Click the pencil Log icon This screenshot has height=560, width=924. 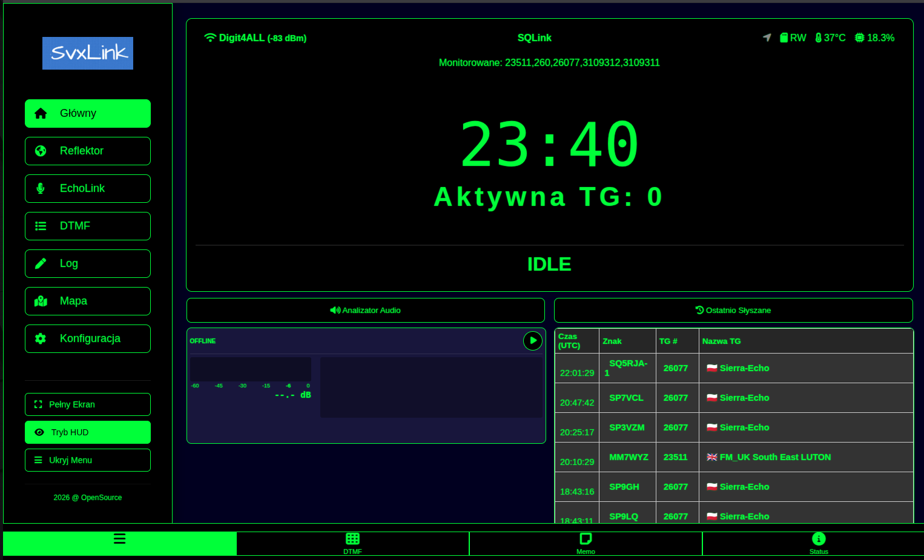(x=41, y=263)
